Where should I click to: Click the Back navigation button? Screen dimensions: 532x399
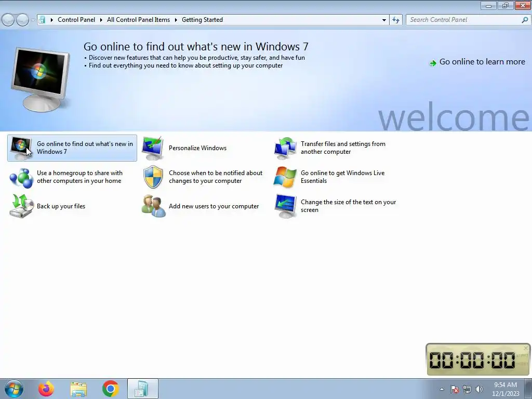coord(8,20)
